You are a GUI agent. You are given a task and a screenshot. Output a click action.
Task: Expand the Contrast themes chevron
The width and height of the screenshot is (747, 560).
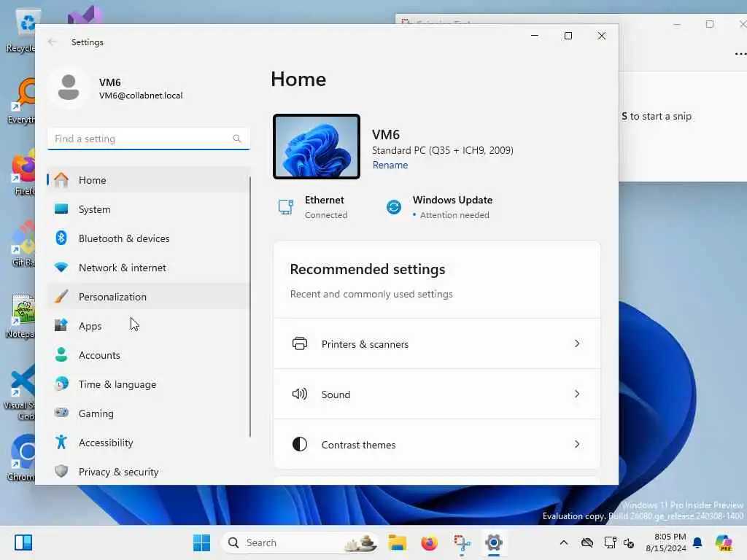tap(577, 444)
